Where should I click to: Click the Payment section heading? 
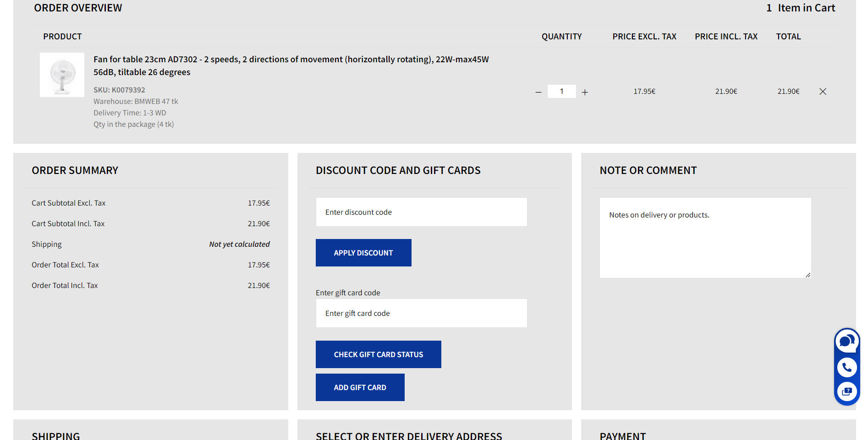tap(623, 435)
